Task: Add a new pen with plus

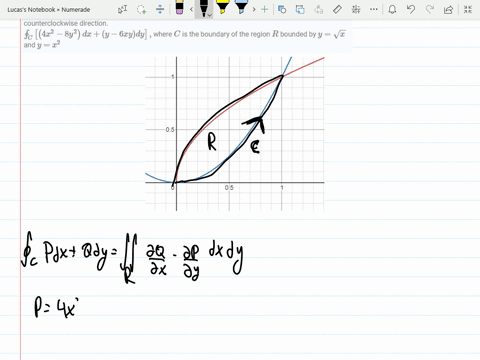Action: (265, 9)
